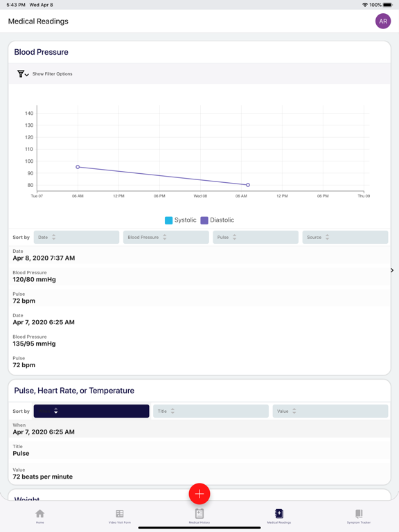The width and height of the screenshot is (399, 532).
Task: Show Filter Options for blood pressure
Action: pos(52,74)
